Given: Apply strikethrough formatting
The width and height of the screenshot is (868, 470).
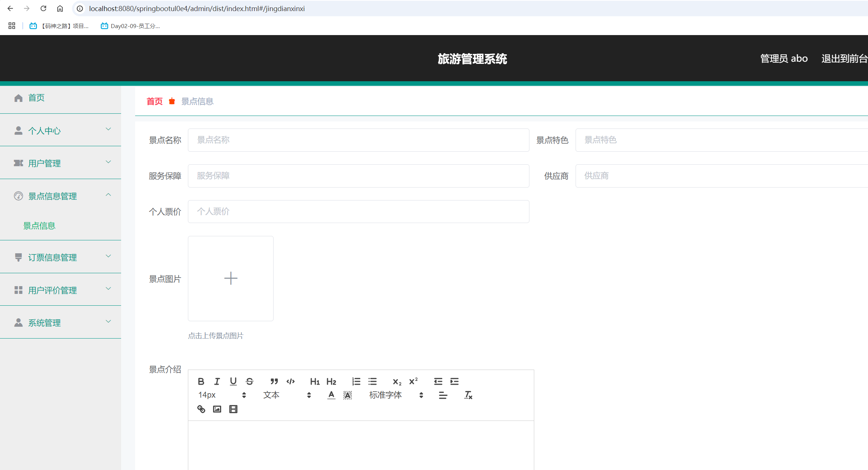Looking at the screenshot, I should [249, 381].
